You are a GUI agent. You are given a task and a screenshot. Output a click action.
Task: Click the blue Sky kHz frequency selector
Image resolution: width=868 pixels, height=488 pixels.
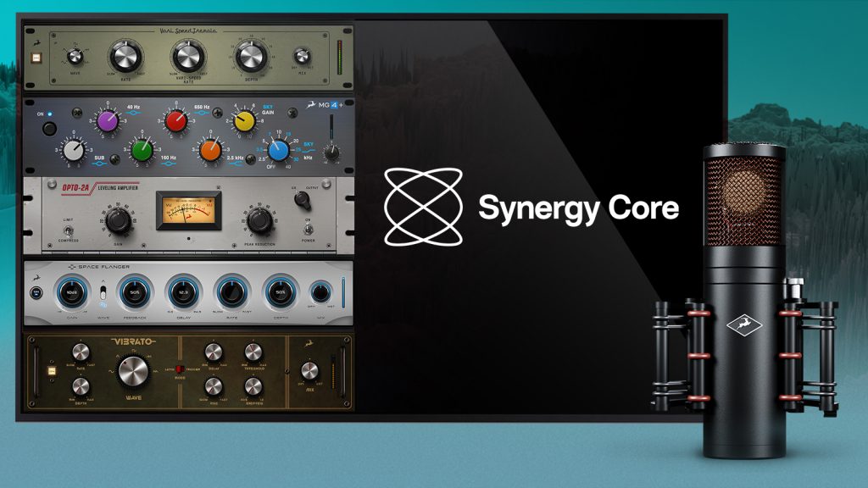click(278, 150)
